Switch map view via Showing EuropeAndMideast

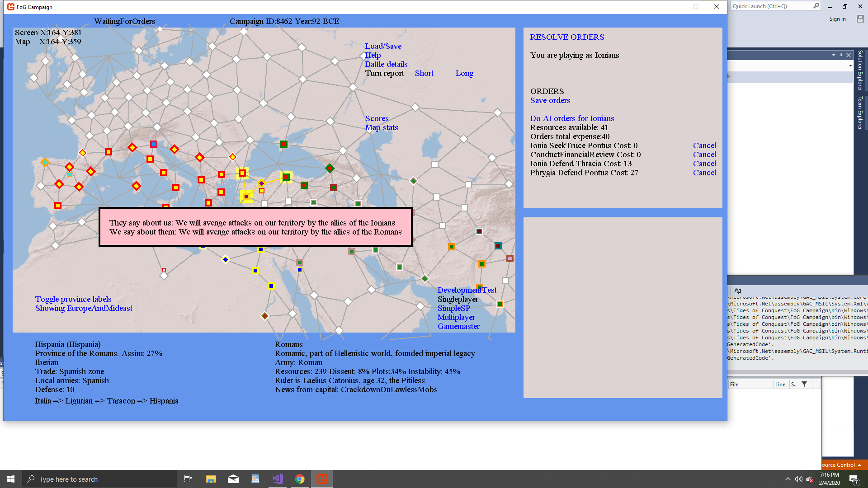click(x=84, y=308)
